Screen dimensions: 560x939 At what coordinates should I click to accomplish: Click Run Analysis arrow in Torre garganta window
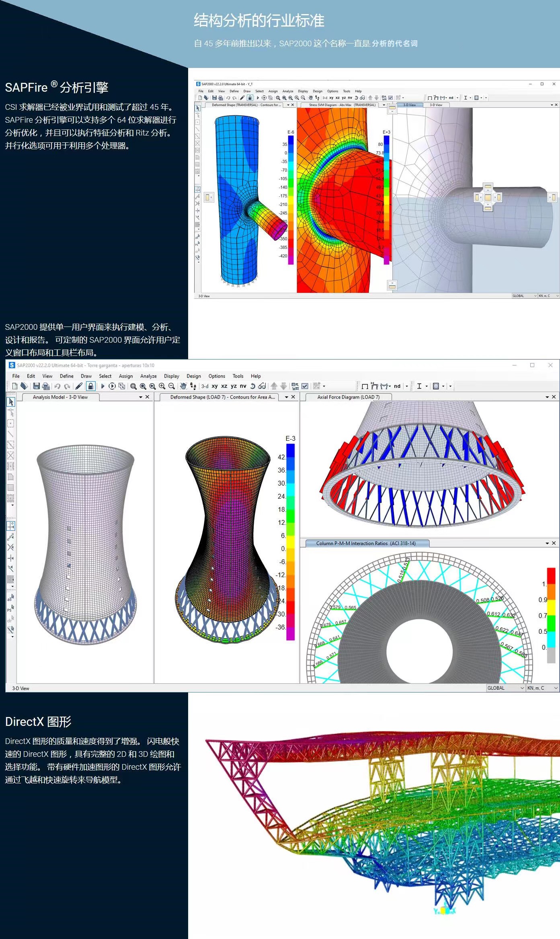click(x=103, y=386)
